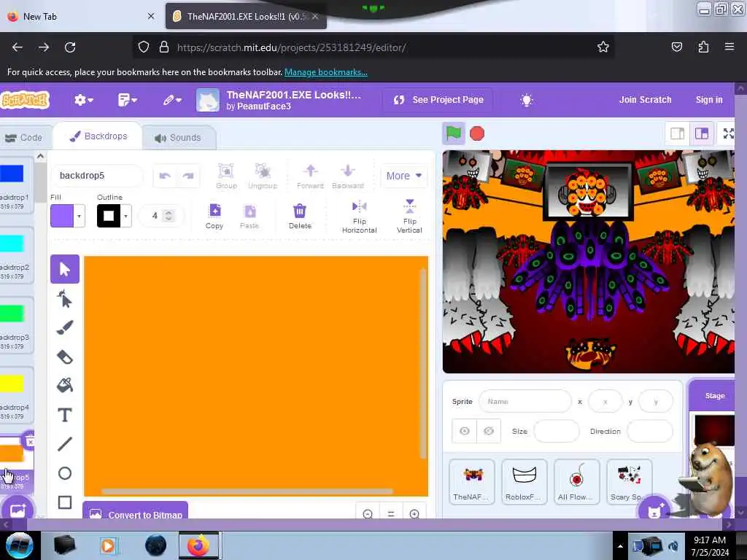This screenshot has width=747, height=560.
Task: Open the Edit pencil dropdown
Action: (x=172, y=100)
